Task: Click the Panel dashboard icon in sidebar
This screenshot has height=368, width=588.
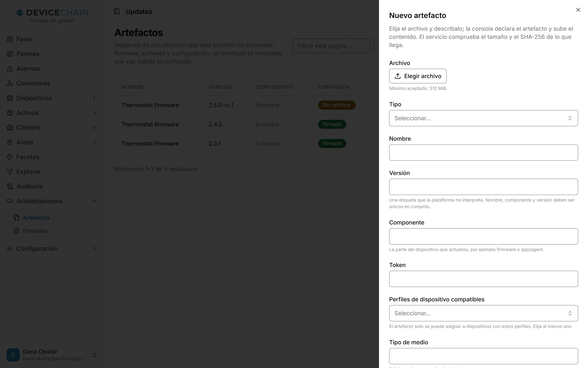Action: pos(10,39)
